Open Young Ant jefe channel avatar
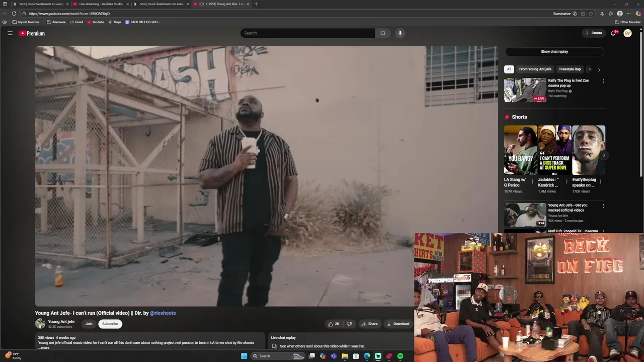This screenshot has width=644, height=362. [x=40, y=324]
